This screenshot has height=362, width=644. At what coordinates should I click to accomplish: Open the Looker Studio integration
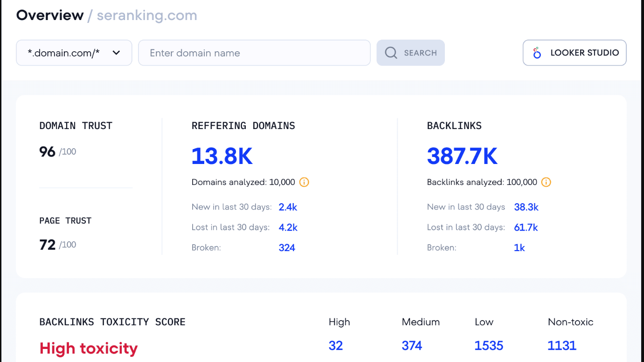click(x=574, y=53)
